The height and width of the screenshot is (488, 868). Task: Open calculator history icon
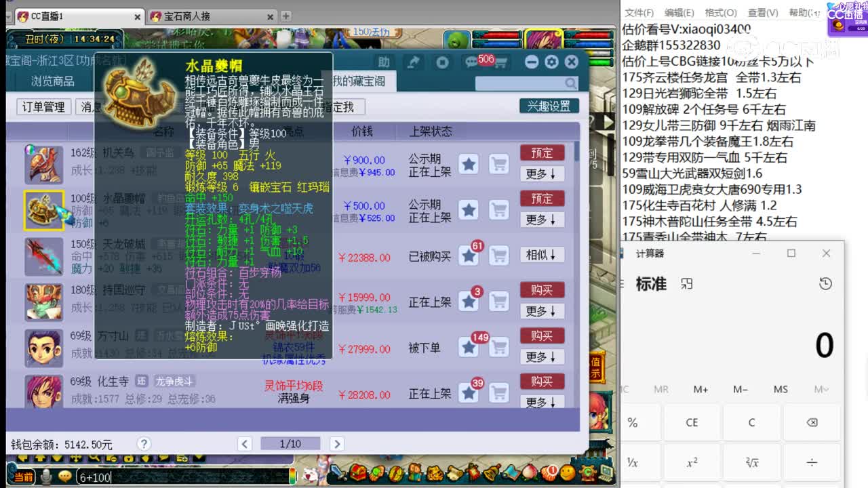pos(825,283)
